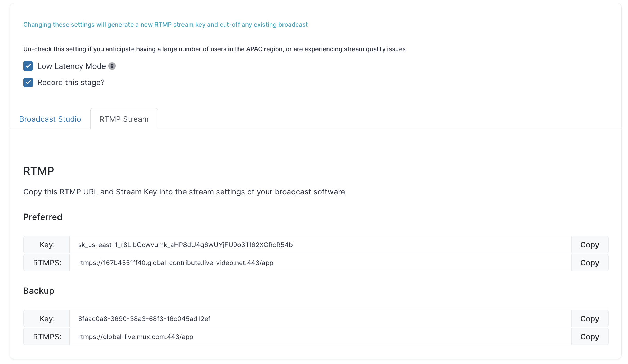Click the Backup key field 8faac0a8-3690
Image resolution: width=628 pixels, height=364 pixels.
click(x=320, y=319)
